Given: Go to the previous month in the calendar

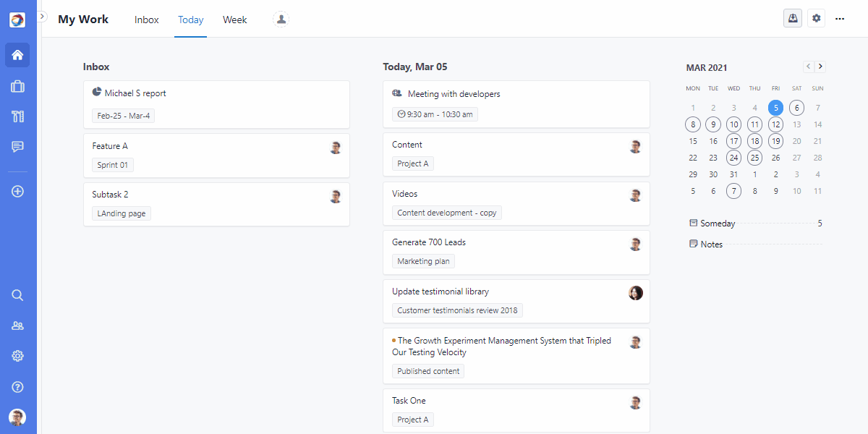Looking at the screenshot, I should [x=809, y=67].
